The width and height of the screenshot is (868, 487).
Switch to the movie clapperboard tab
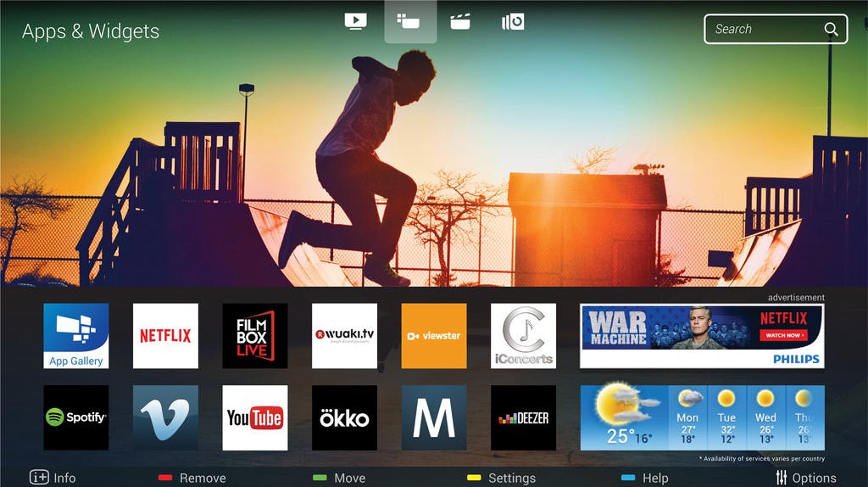[x=460, y=21]
